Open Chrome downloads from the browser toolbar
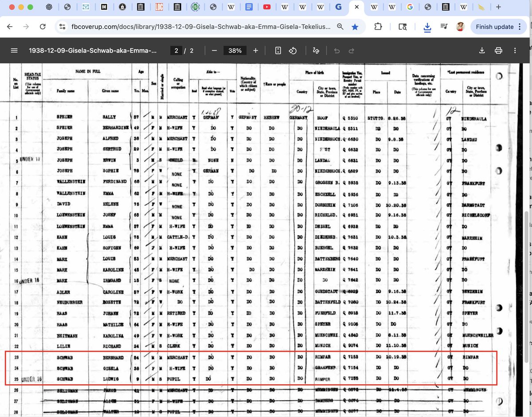Viewport: 532px width, 417px height. click(427, 27)
